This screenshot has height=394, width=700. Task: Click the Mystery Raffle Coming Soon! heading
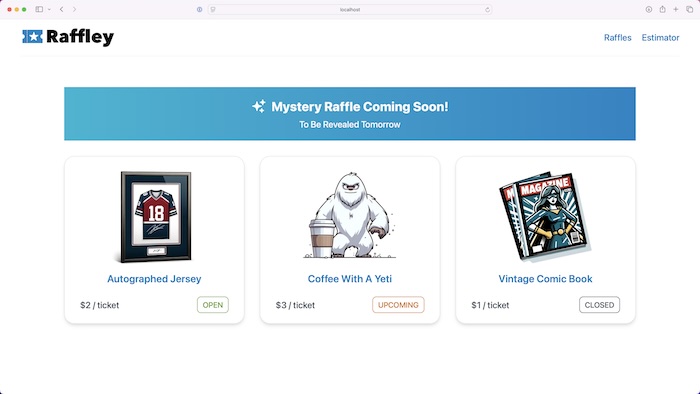click(x=360, y=107)
